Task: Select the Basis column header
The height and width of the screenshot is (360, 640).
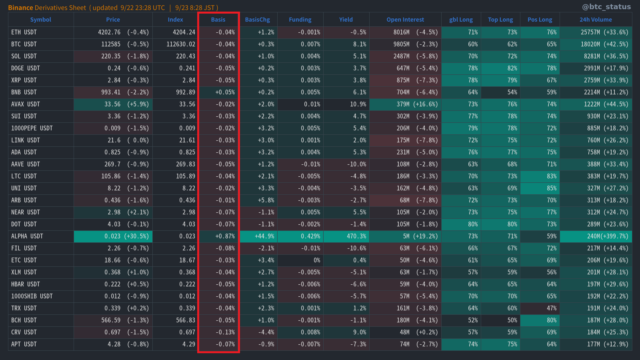Action: pos(218,20)
